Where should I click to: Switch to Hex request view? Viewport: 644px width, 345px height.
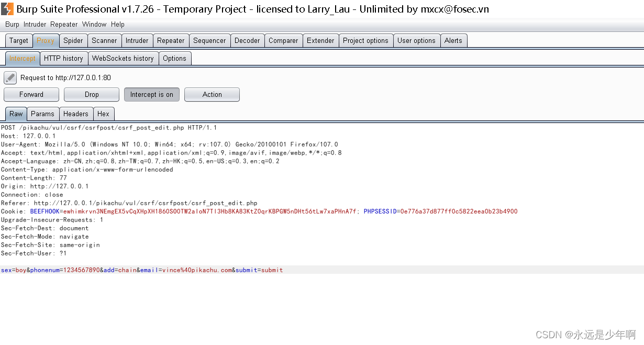[x=104, y=114]
